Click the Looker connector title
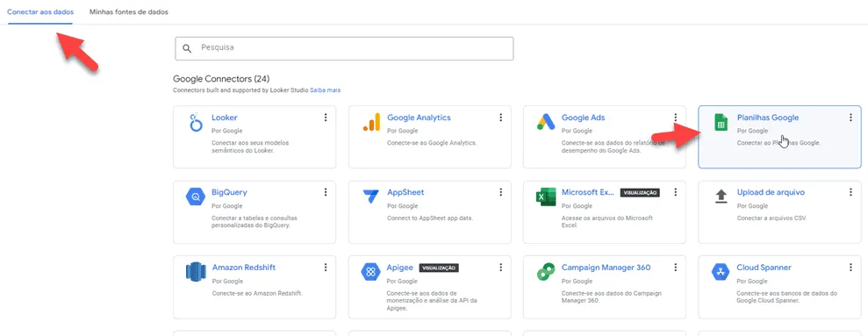 [224, 118]
